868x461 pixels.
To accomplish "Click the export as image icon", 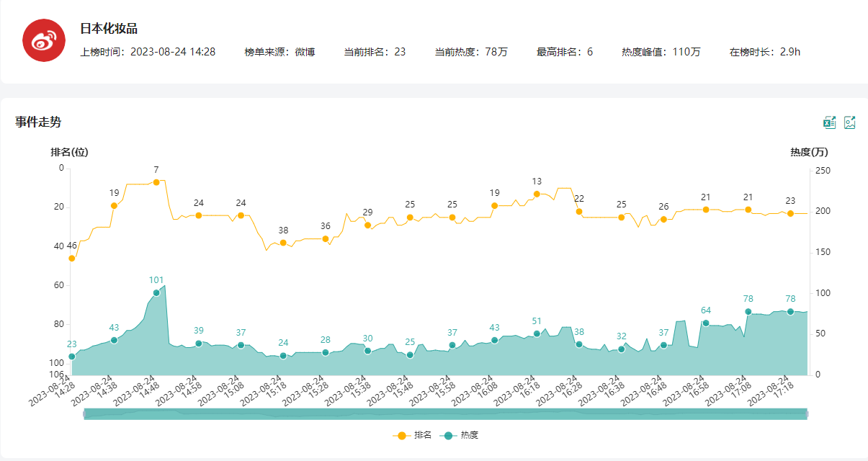I will (x=850, y=122).
